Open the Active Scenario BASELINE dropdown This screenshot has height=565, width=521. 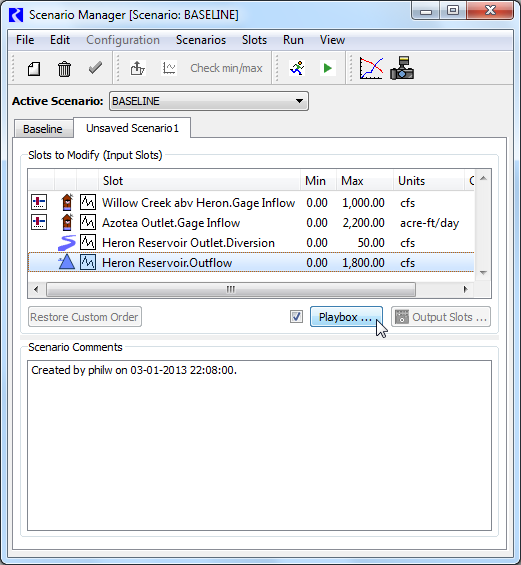pos(209,101)
